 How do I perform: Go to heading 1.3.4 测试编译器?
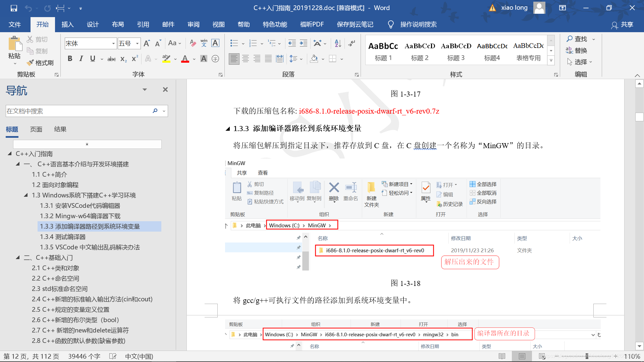[63, 237]
